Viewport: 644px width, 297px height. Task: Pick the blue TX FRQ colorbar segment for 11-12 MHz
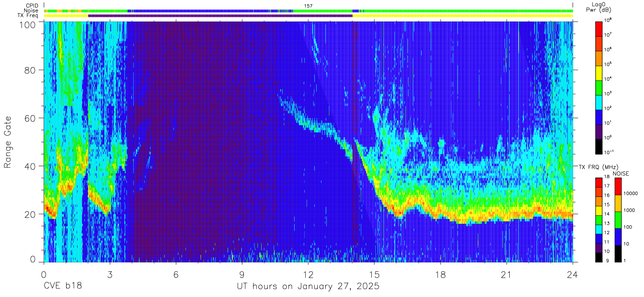[599, 238]
